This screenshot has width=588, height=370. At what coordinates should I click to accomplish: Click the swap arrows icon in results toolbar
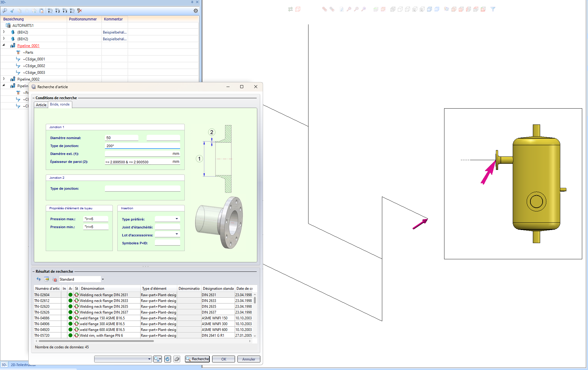tap(39, 279)
